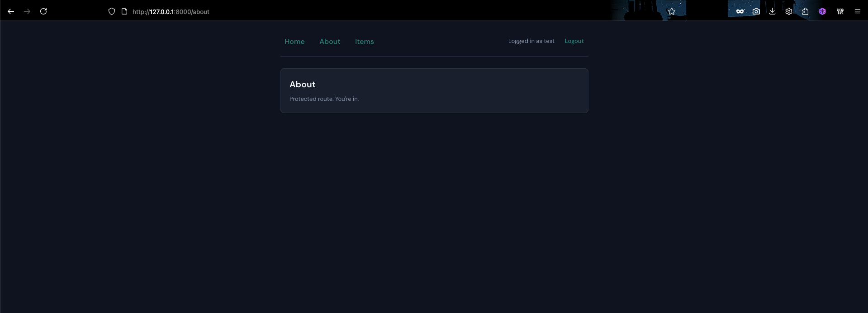The width and height of the screenshot is (868, 313).
Task: Click the 'Protected route. You're in.' text
Action: point(324,99)
